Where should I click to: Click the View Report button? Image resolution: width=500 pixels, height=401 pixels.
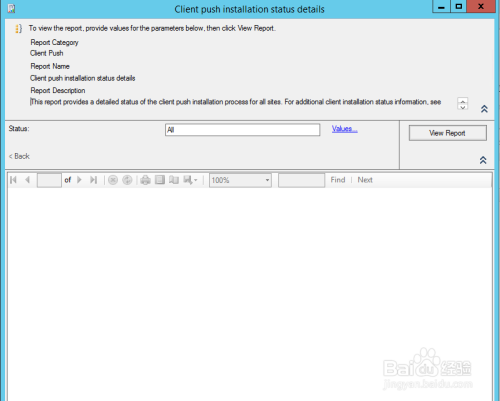[448, 133]
